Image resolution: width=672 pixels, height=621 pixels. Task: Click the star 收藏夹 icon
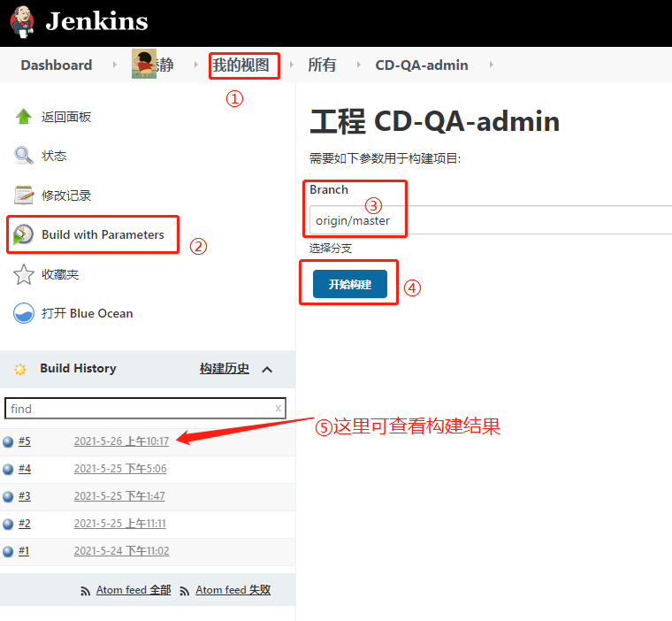[24, 274]
